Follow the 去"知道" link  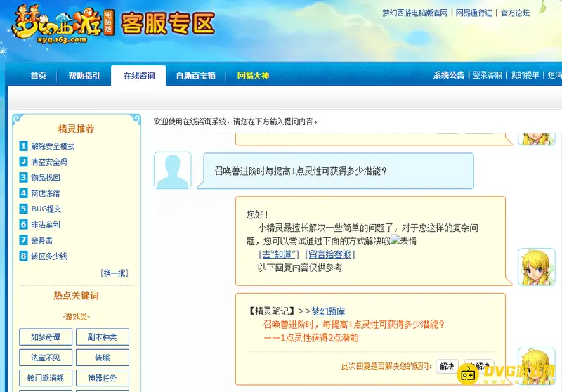point(278,254)
